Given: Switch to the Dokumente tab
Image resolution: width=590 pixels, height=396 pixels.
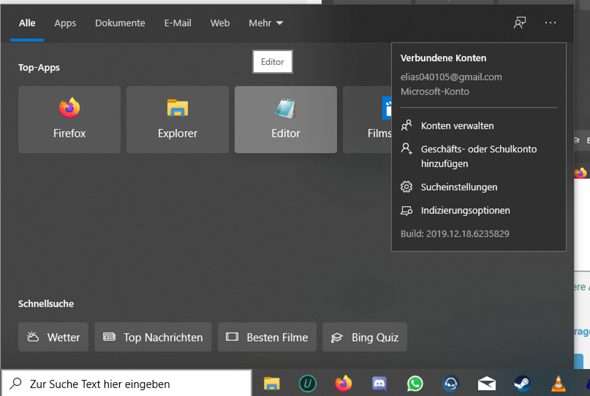Looking at the screenshot, I should (x=120, y=23).
